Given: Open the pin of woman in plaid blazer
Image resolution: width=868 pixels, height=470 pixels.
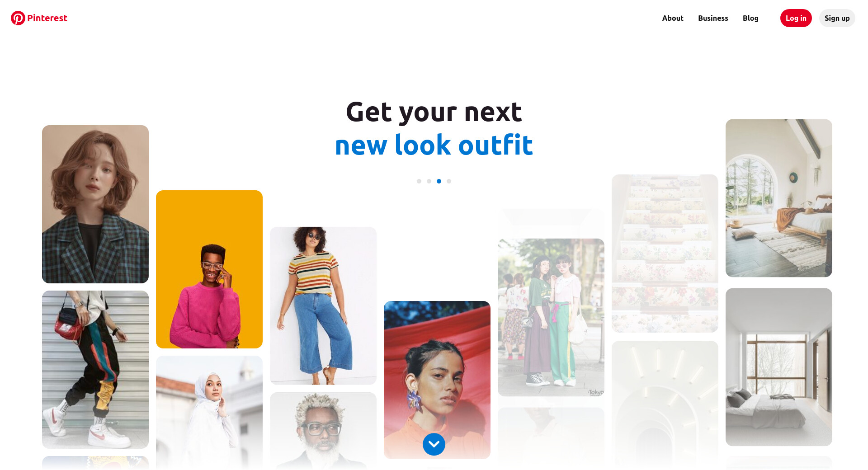Looking at the screenshot, I should pos(95,204).
